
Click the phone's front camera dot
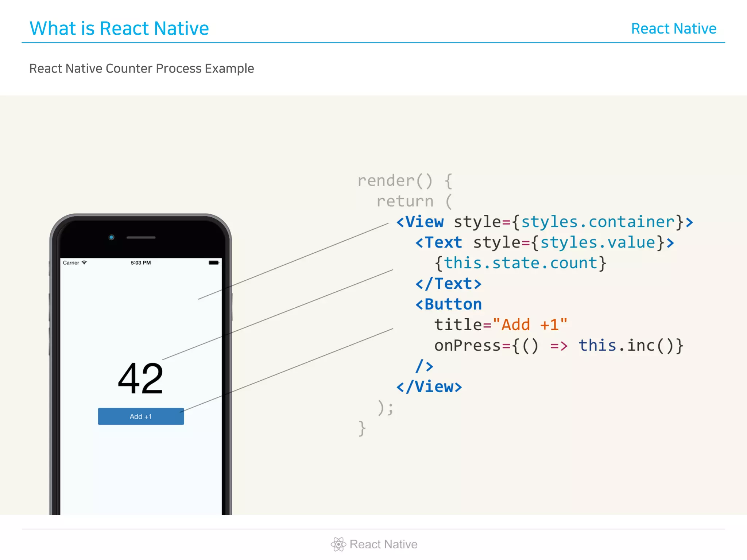click(x=112, y=237)
